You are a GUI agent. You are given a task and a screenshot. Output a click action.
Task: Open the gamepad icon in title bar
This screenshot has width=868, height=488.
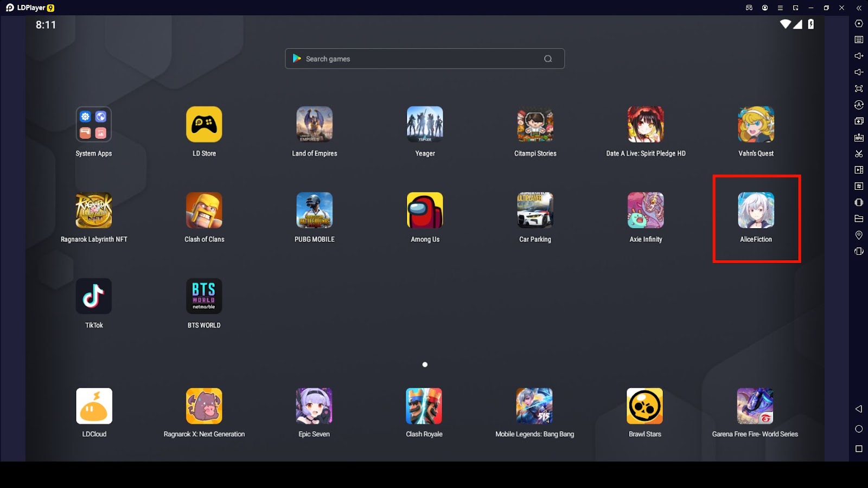click(749, 8)
